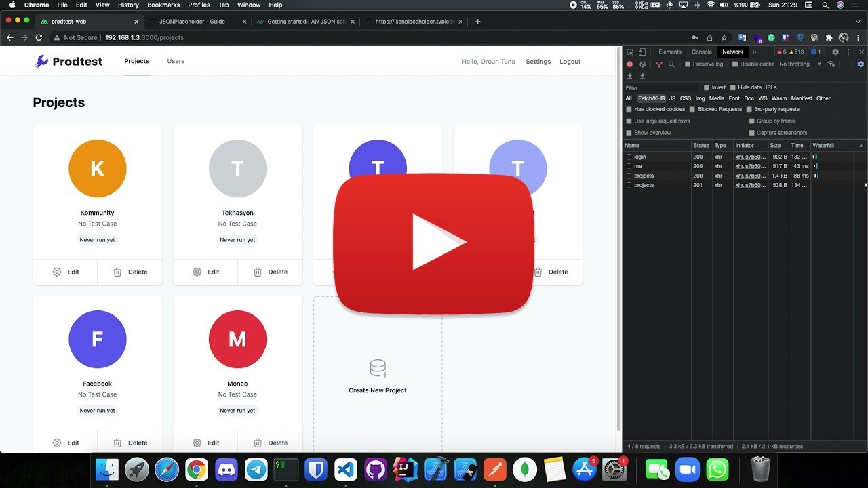
Task: Click the search requests magnifier icon
Action: (672, 64)
